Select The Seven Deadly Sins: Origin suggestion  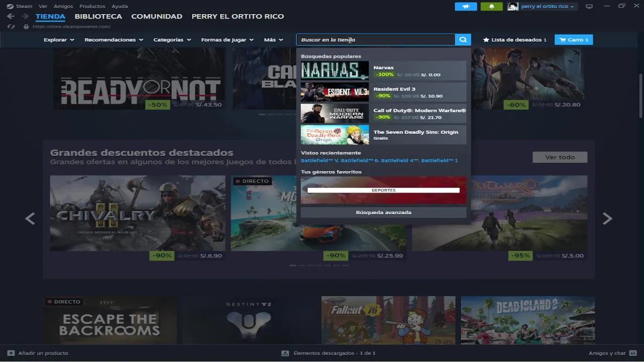[383, 135]
